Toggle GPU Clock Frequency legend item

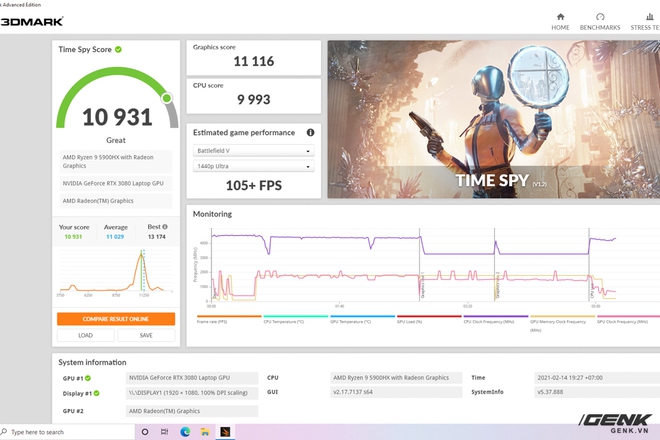click(x=628, y=319)
